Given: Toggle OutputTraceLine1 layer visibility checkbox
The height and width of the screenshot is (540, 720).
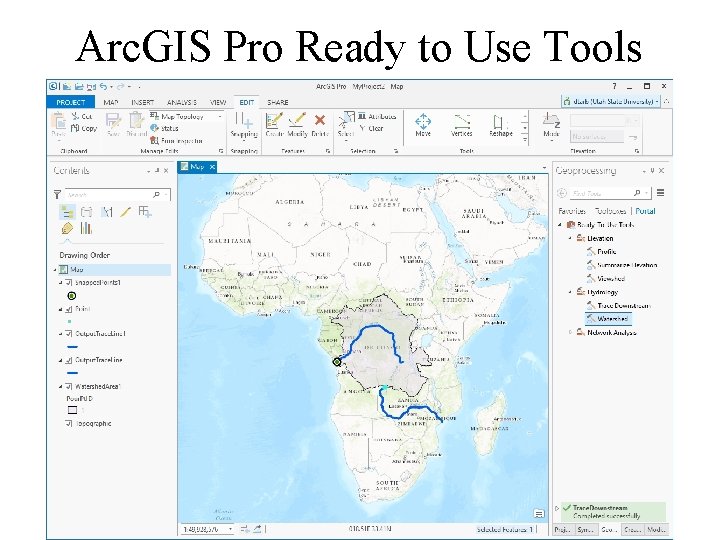Looking at the screenshot, I should pyautogui.click(x=69, y=333).
